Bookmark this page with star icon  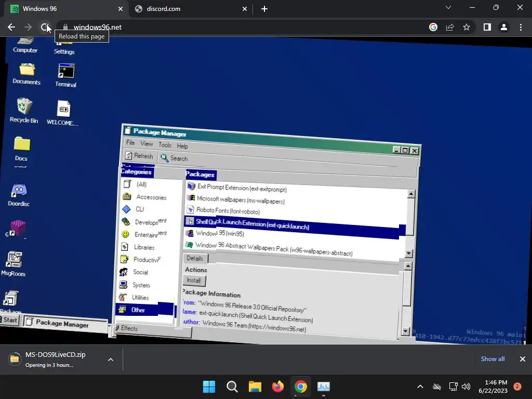click(467, 27)
